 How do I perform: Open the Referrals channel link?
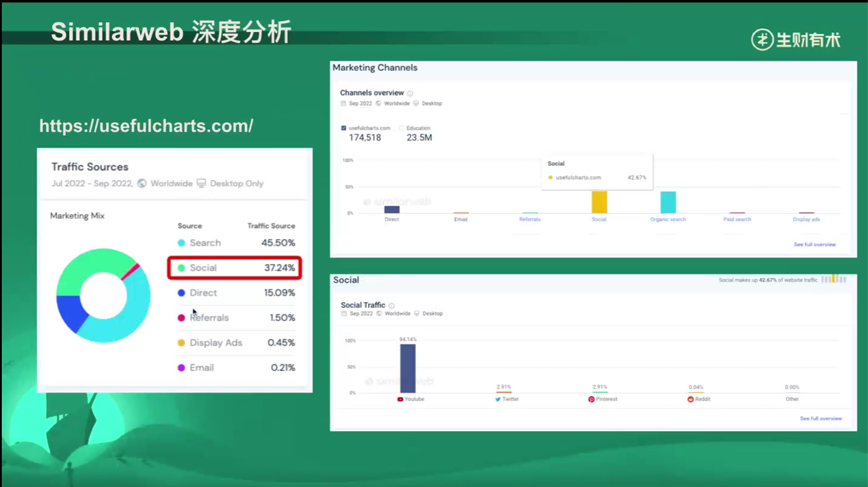[529, 219]
